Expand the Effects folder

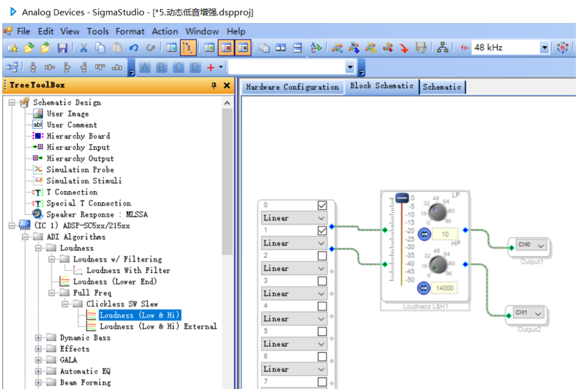point(38,349)
